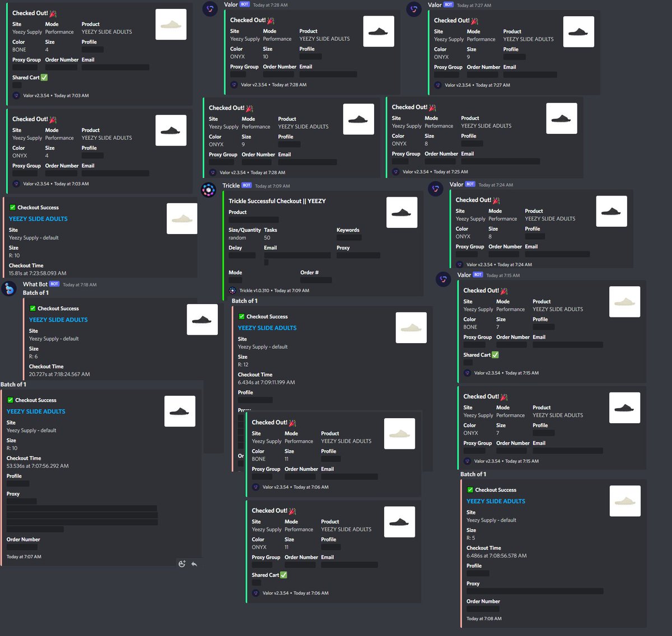Click the Valor bot avatar at 7:28 AM
The height and width of the screenshot is (636, 672).
coord(210,9)
